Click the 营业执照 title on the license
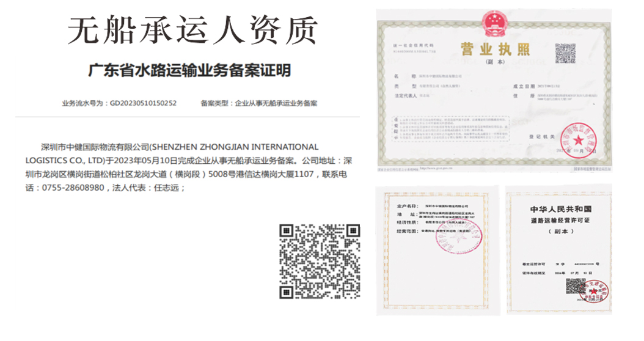The image size is (644, 341). (x=495, y=50)
